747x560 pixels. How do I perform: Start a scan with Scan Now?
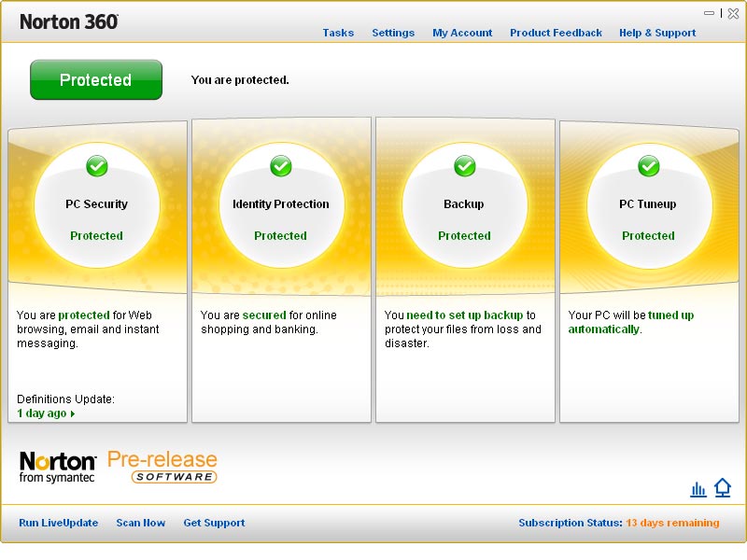click(141, 523)
